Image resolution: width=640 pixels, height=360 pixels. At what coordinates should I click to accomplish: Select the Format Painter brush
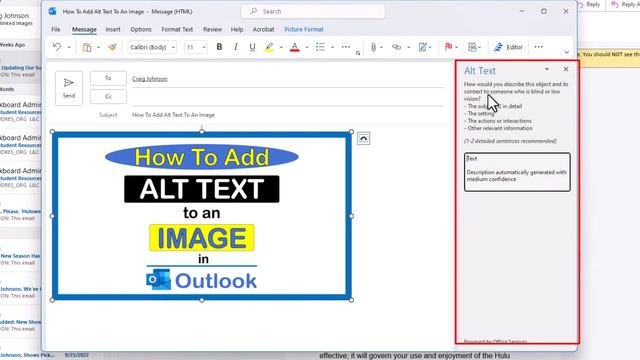tap(112, 47)
